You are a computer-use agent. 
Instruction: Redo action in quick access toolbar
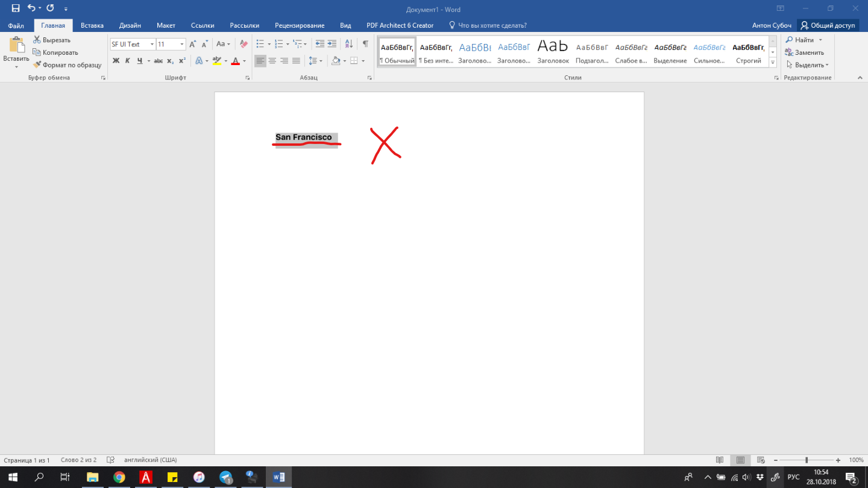click(x=50, y=8)
